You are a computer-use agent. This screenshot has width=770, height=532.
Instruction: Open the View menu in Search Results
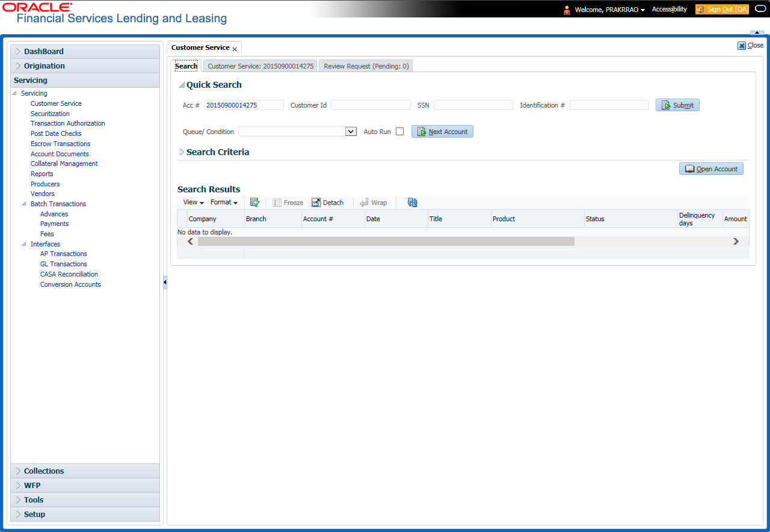click(193, 203)
